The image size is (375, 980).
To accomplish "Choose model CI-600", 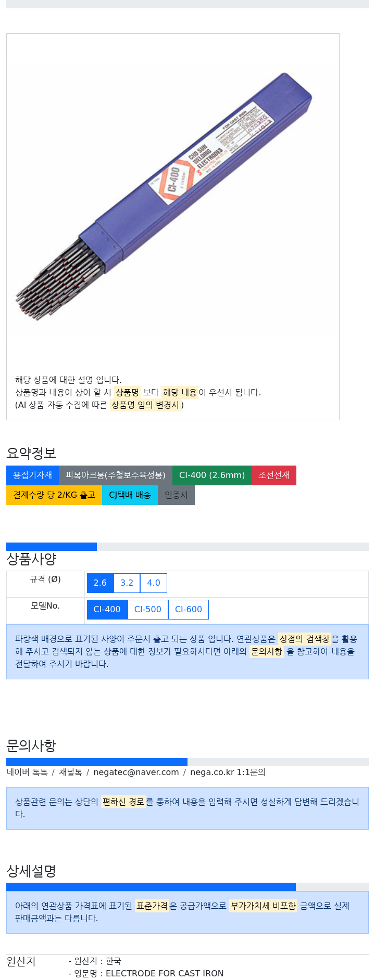I will click(x=189, y=610).
